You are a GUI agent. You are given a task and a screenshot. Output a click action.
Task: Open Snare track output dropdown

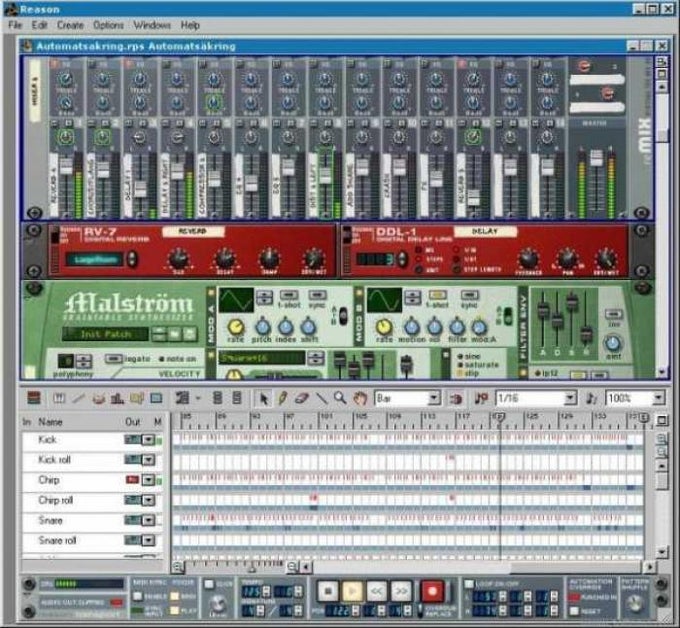[x=148, y=520]
